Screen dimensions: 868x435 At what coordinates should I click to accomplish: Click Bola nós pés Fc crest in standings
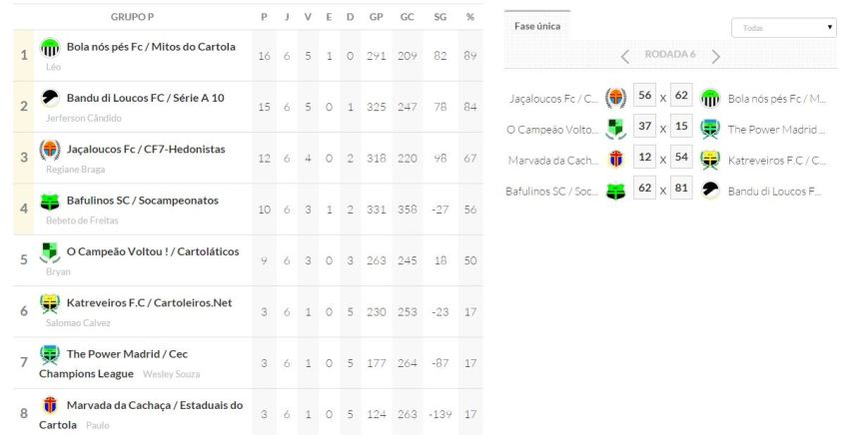coord(50,47)
